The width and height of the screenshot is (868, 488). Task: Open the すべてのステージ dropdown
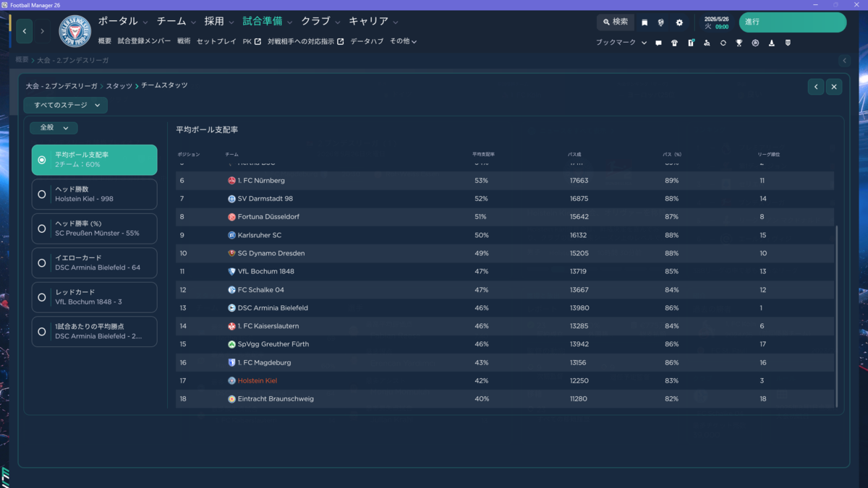66,106
